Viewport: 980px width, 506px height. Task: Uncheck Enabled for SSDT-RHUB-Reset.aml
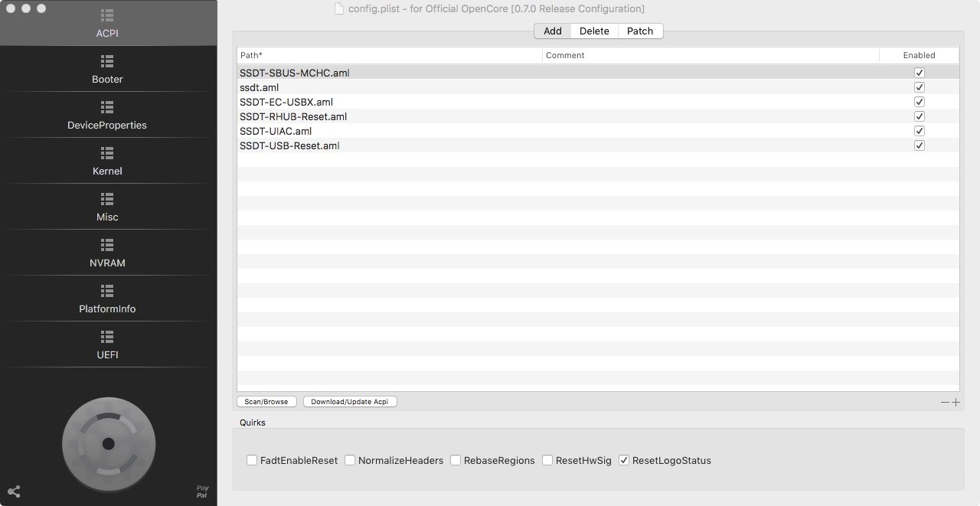click(920, 116)
